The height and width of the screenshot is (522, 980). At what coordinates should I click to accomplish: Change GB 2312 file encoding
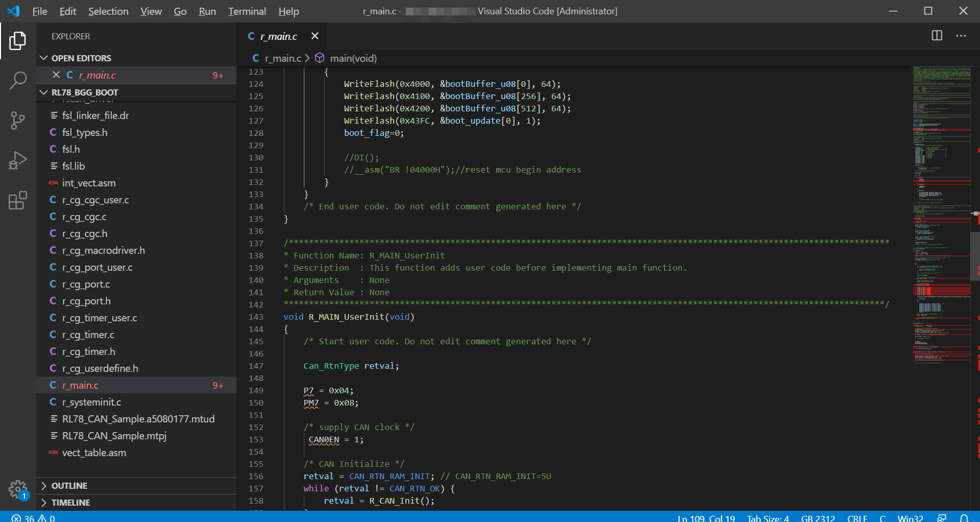coord(818,518)
